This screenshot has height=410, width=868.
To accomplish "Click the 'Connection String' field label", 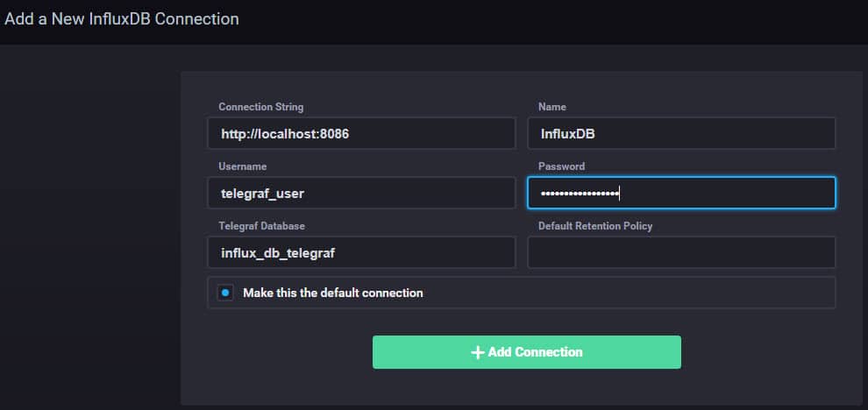I will 260,107.
